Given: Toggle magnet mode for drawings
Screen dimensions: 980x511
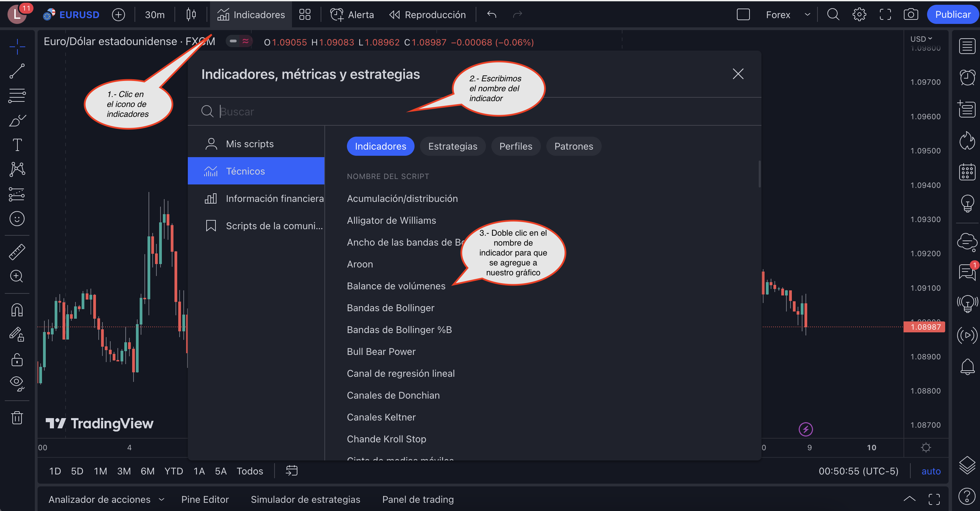Looking at the screenshot, I should (x=17, y=310).
